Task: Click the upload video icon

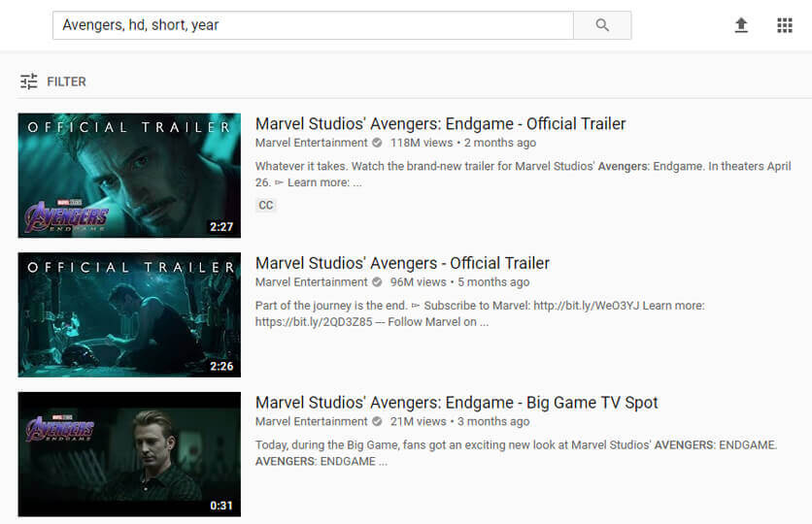Action: pyautogui.click(x=741, y=25)
